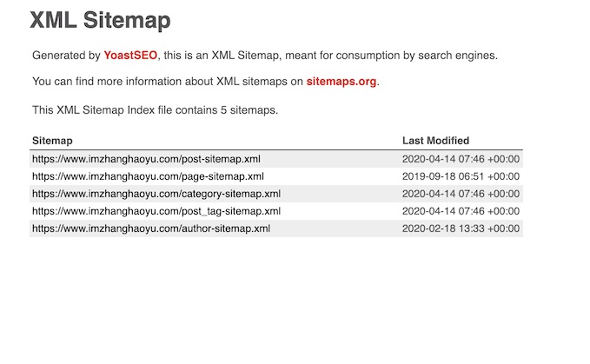
Task: Open the author-sitemap.xml URL
Action: pos(151,228)
